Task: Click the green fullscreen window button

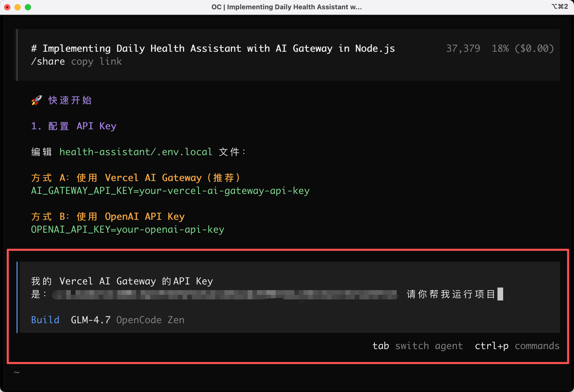Action: tap(28, 7)
